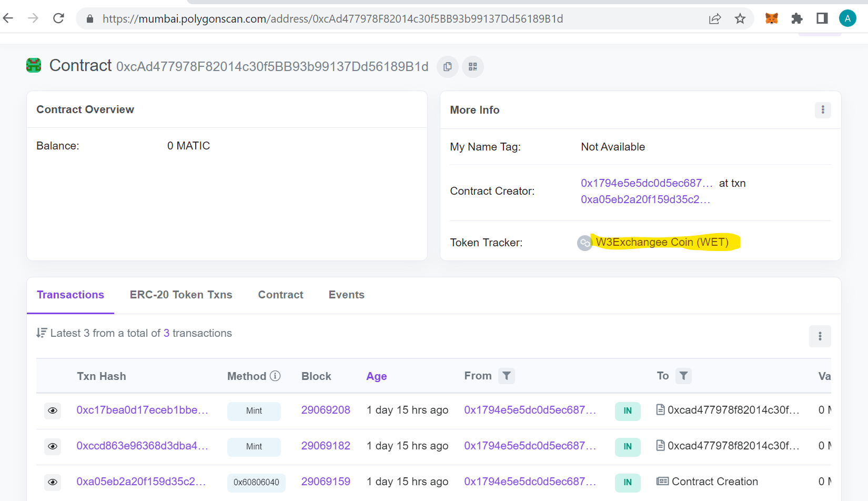Open the Contract tab

point(280,295)
